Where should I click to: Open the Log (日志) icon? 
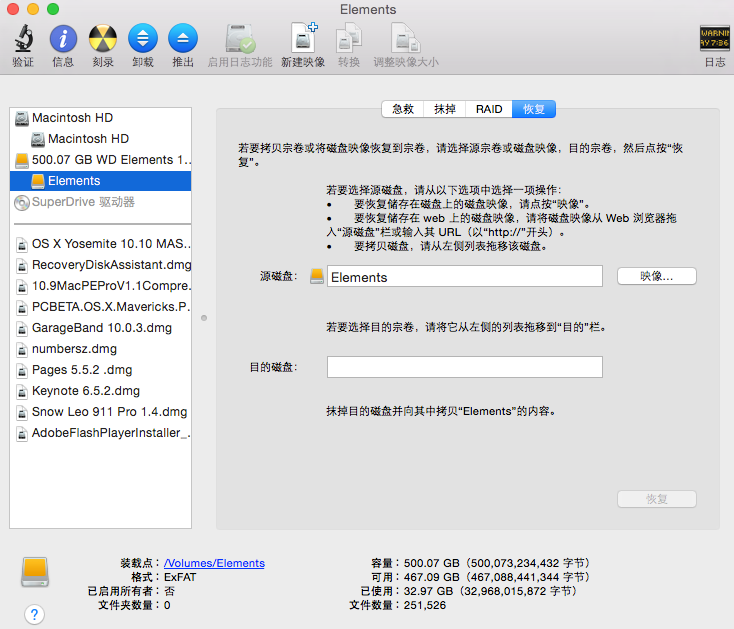pos(714,40)
